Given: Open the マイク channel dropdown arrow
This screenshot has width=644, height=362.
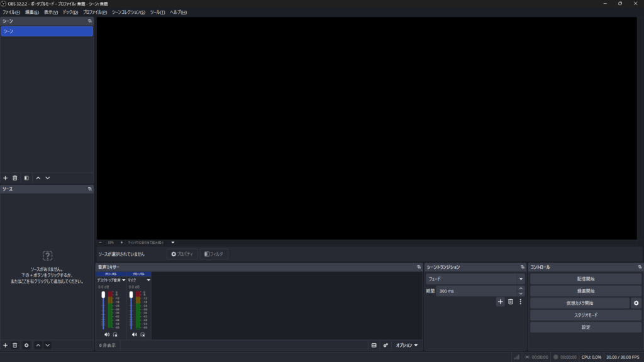Looking at the screenshot, I should click(148, 280).
